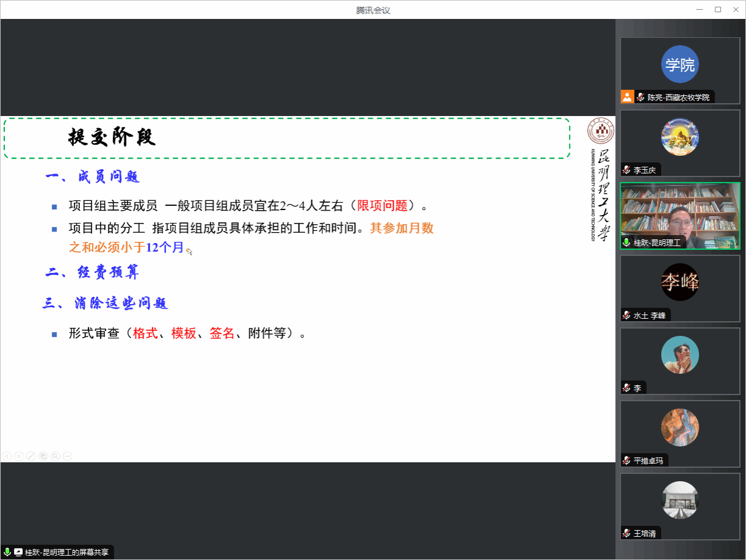Click the next slide arrow in slideshow controls

click(19, 456)
